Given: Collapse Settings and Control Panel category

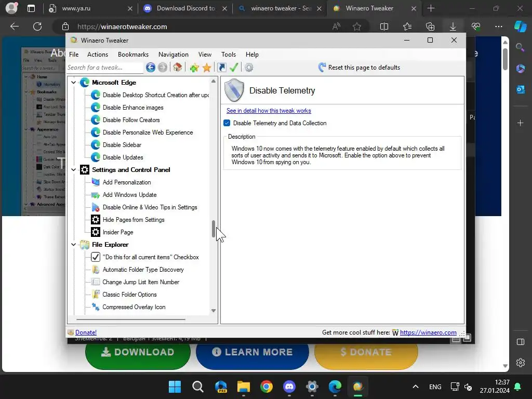Looking at the screenshot, I should click(x=74, y=170).
